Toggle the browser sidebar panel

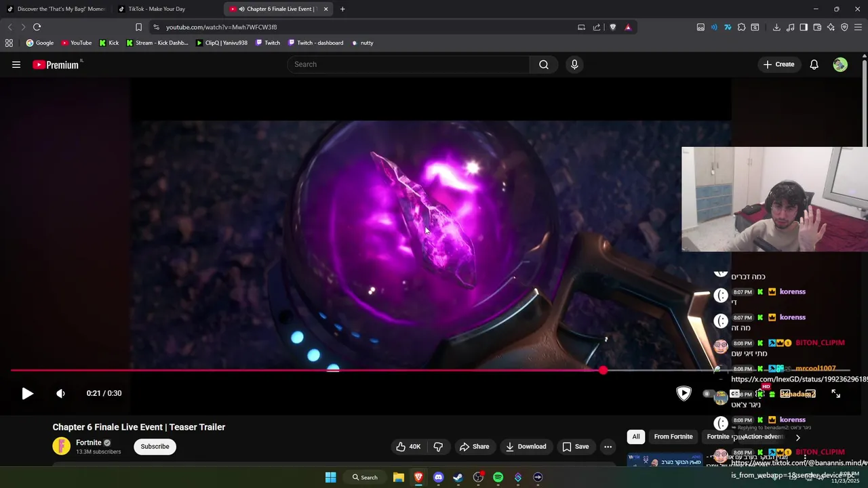click(x=804, y=27)
